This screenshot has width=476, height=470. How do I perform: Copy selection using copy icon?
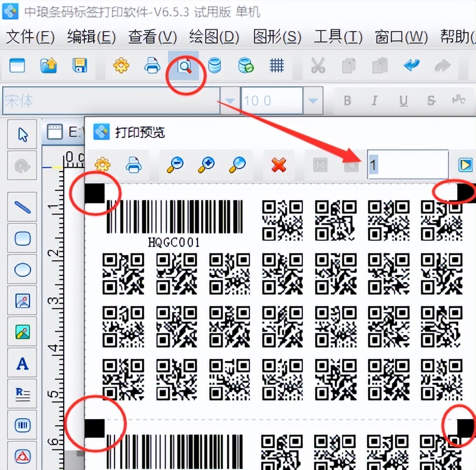[349, 66]
